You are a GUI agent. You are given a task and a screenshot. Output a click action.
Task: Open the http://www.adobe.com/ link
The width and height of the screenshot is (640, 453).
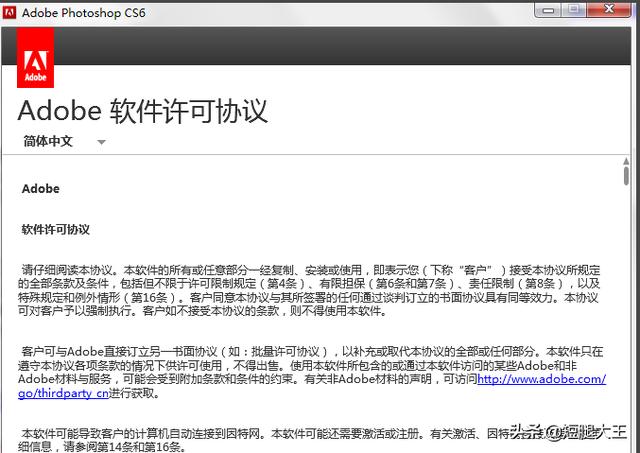pyautogui.click(x=542, y=379)
